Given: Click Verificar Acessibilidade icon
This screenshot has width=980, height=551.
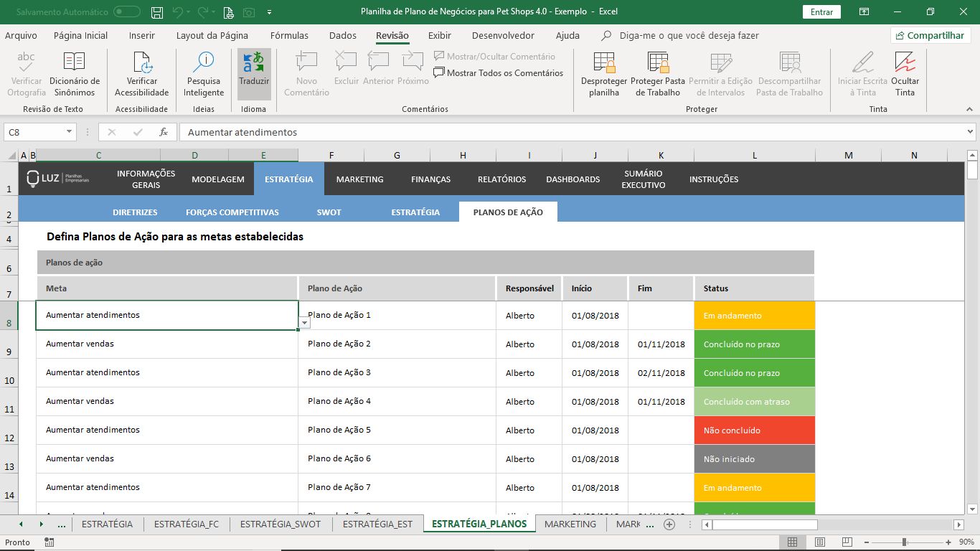Looking at the screenshot, I should point(142,63).
